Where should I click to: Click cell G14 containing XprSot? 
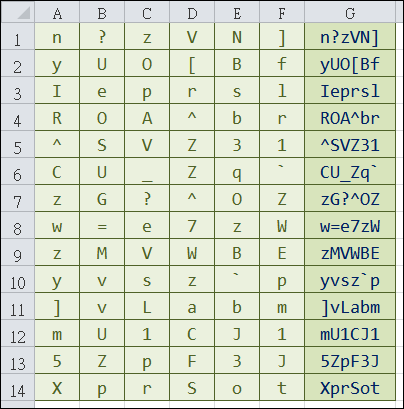pyautogui.click(x=350, y=388)
